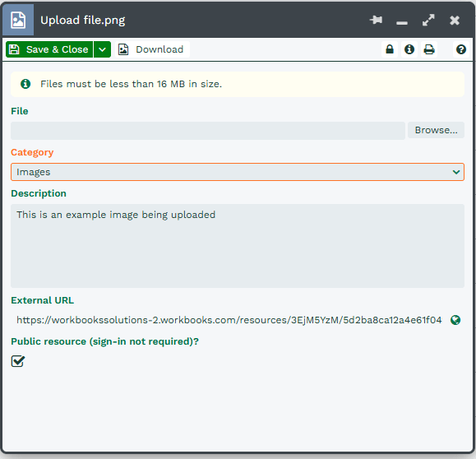Expand the Save & Close dropdown arrow
476x459 pixels.
102,49
